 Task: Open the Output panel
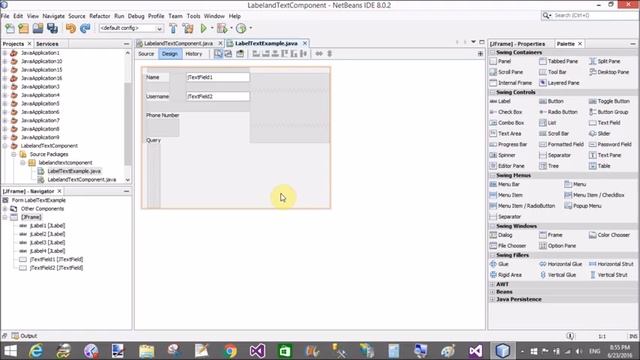24,336
